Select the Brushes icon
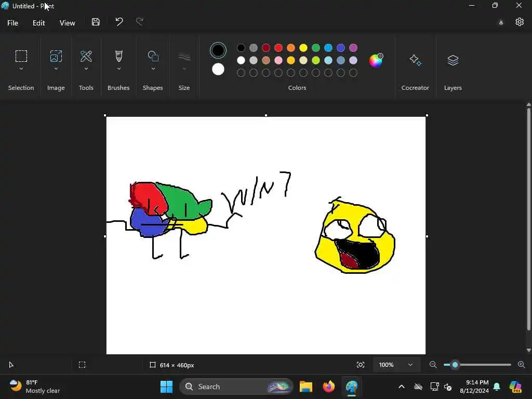The height and width of the screenshot is (399, 532). (119, 56)
